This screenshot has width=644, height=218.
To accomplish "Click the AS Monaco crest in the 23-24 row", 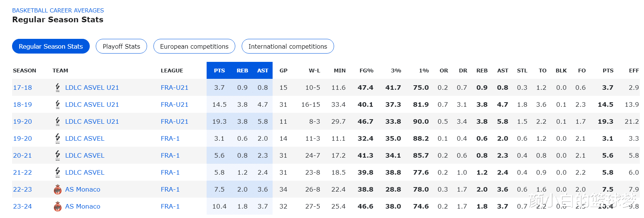I will tap(58, 206).
